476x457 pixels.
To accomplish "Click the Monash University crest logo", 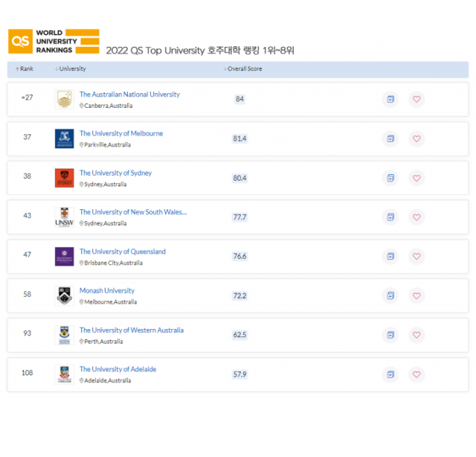I will tap(64, 295).
